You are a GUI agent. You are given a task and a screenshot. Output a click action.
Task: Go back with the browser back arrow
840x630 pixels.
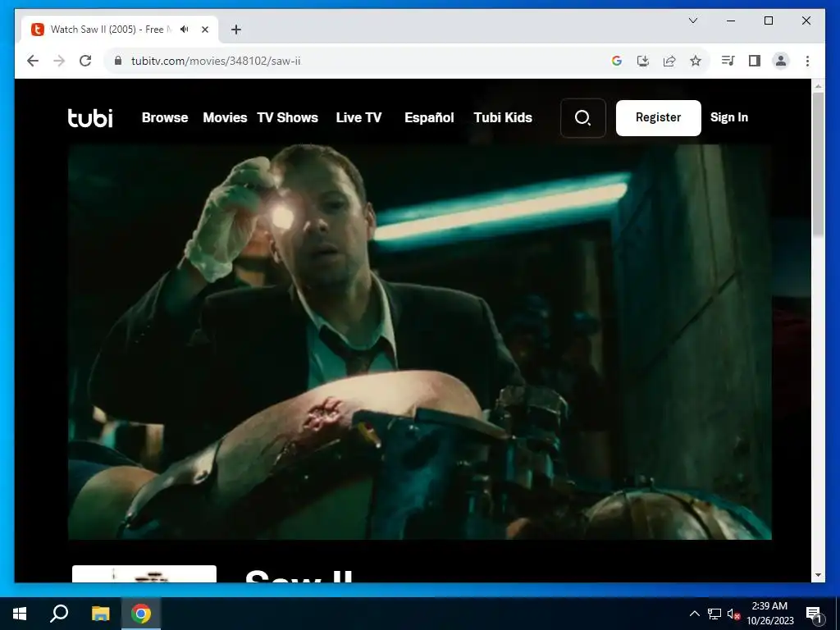click(33, 61)
